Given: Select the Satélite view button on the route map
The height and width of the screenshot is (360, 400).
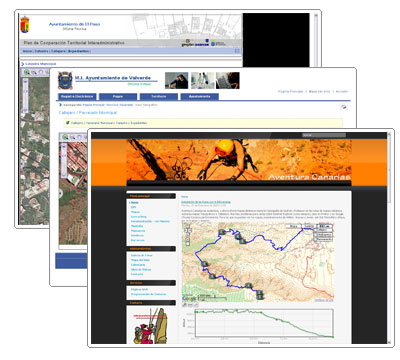Looking at the screenshot, I should point(309,226).
